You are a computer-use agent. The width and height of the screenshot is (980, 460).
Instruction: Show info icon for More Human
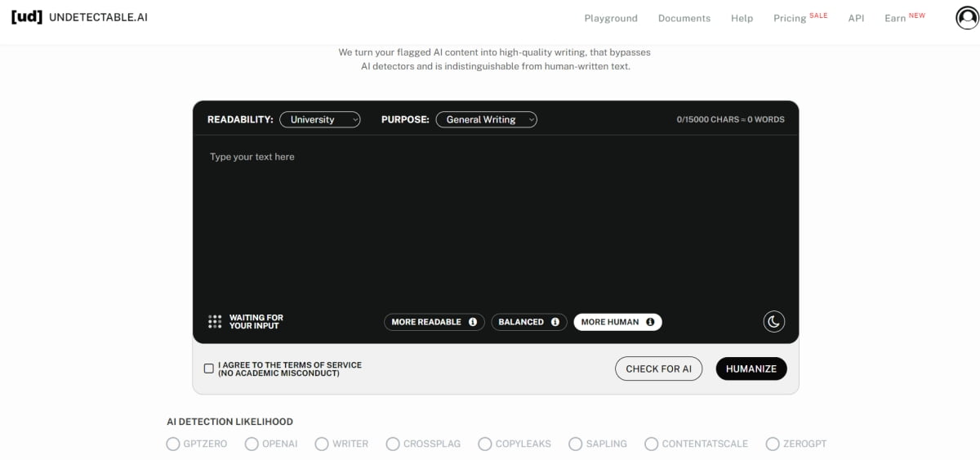point(650,322)
